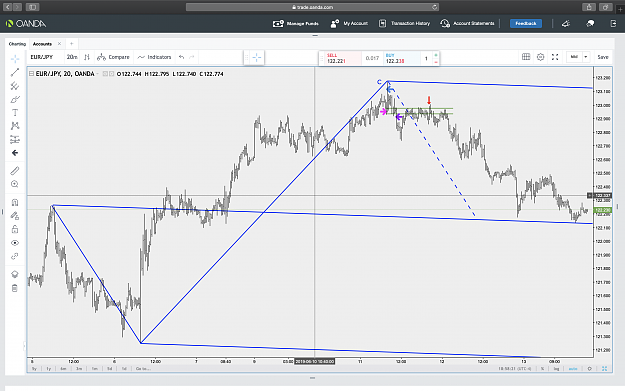Click the Save chart button
This screenshot has height=391, width=625.
point(603,57)
